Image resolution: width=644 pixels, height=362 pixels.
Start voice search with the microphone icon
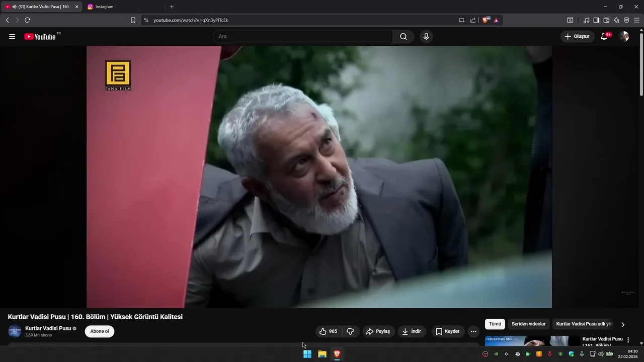pos(426,36)
